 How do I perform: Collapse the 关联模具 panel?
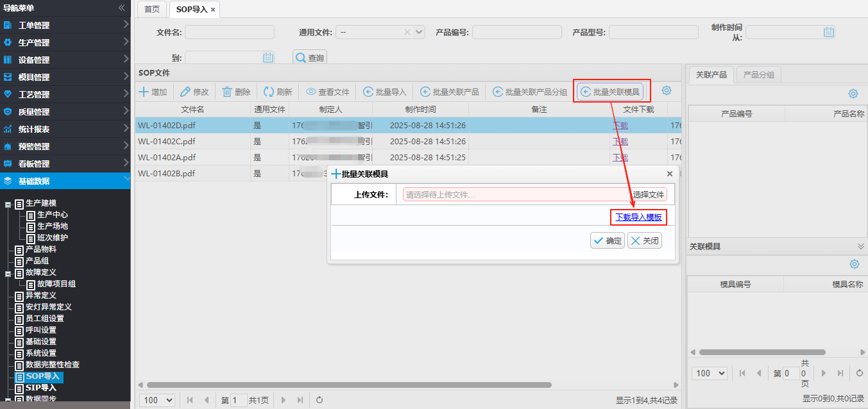[x=861, y=246]
